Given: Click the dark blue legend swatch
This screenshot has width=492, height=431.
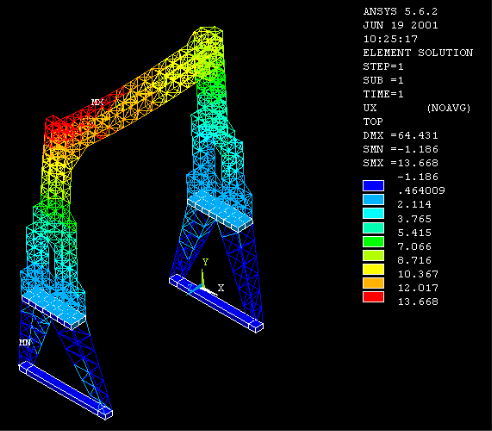Looking at the screenshot, I should coord(373,186).
